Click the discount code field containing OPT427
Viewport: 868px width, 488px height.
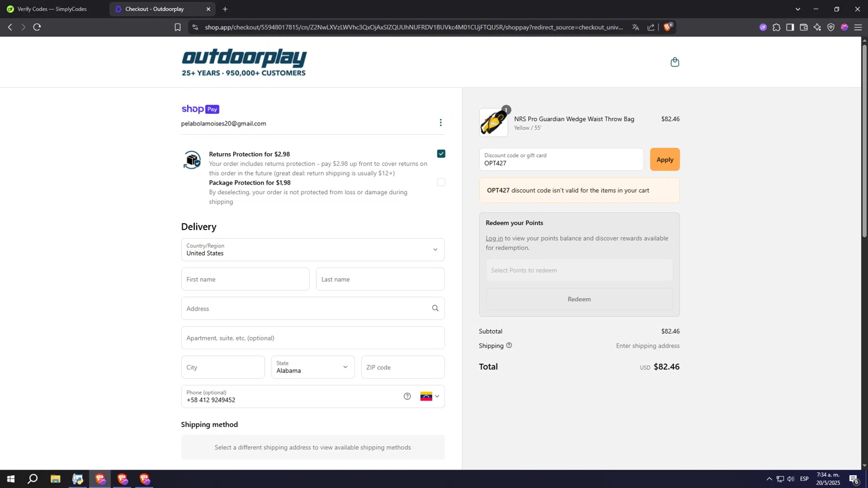(x=561, y=160)
